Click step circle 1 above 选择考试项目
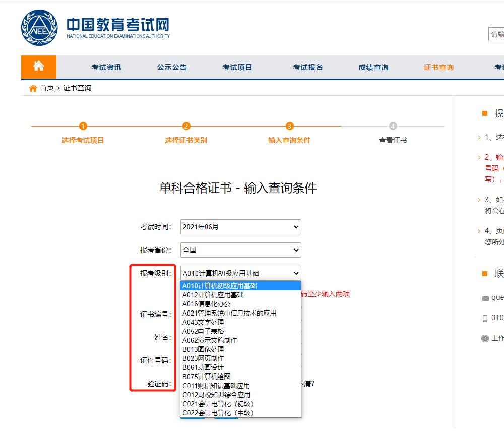 [x=82, y=127]
